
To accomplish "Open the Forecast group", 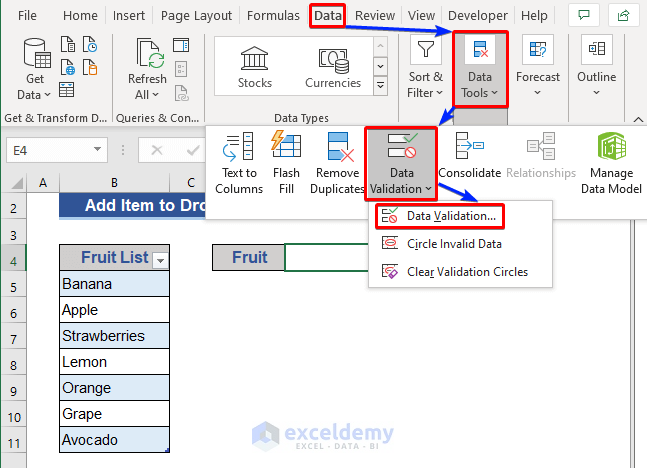I will tap(538, 69).
